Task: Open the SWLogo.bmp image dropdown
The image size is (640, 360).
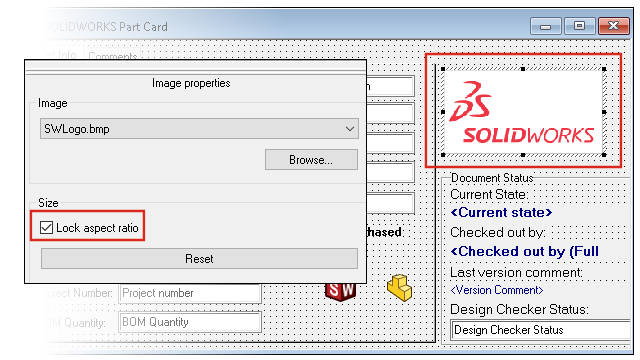Action: point(199,129)
